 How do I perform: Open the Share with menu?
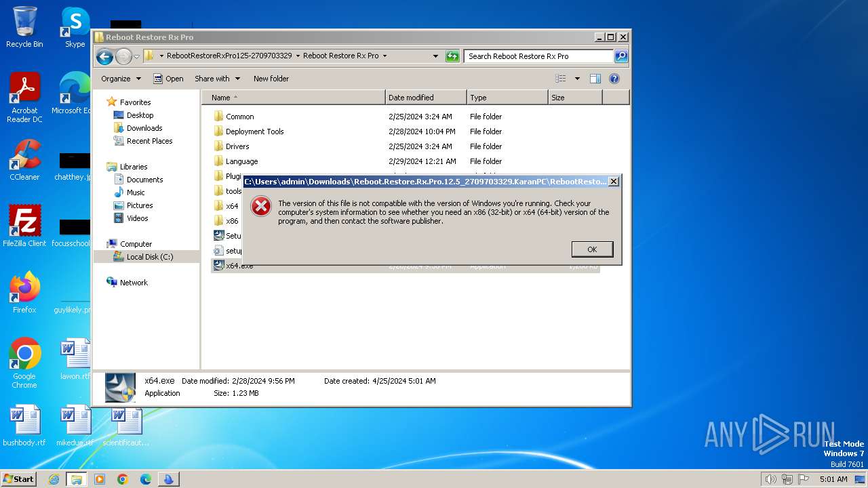coord(217,79)
